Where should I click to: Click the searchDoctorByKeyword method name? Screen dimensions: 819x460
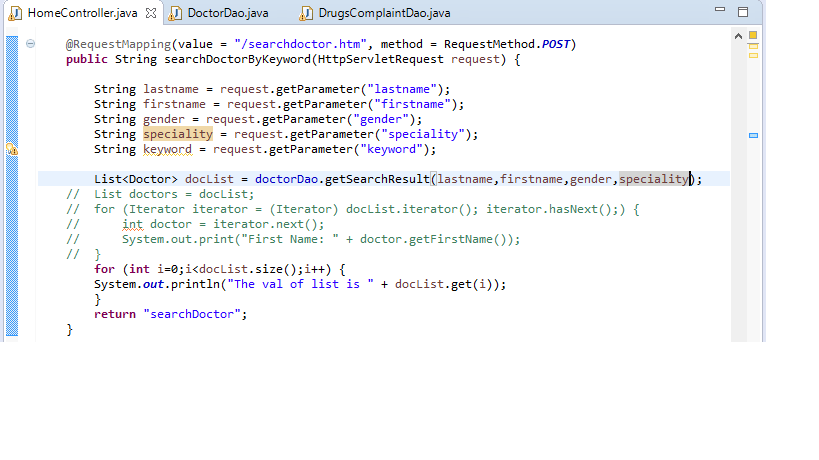237,60
